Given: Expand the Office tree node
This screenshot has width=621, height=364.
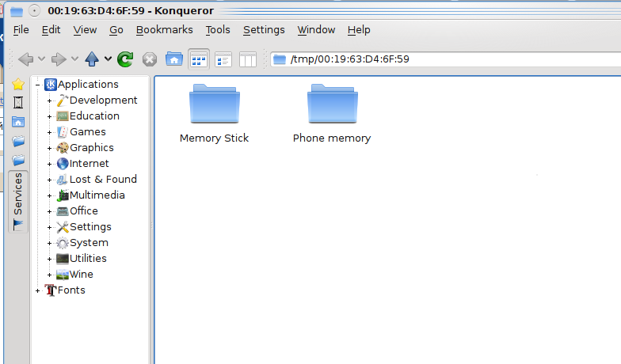Looking at the screenshot, I should tap(49, 211).
